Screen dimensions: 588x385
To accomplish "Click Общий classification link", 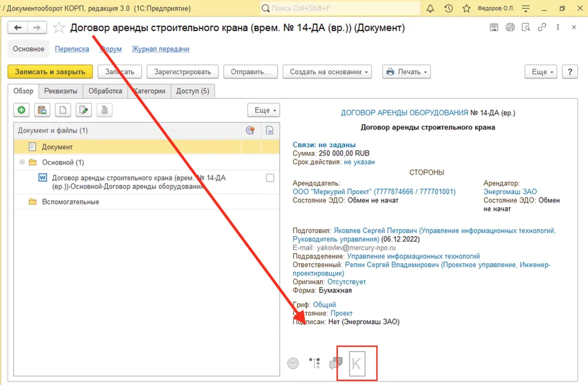I will pyautogui.click(x=325, y=304).
